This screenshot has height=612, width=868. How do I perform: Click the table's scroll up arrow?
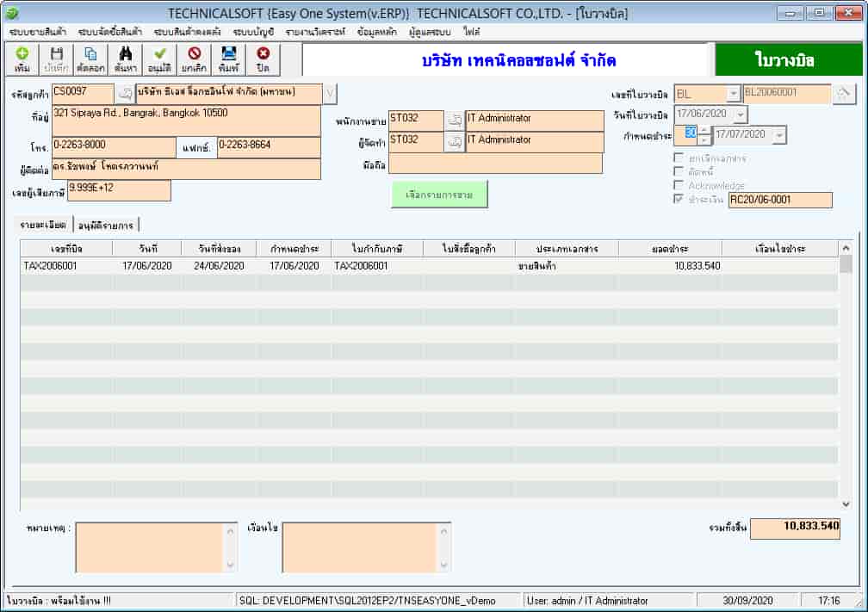click(x=846, y=248)
